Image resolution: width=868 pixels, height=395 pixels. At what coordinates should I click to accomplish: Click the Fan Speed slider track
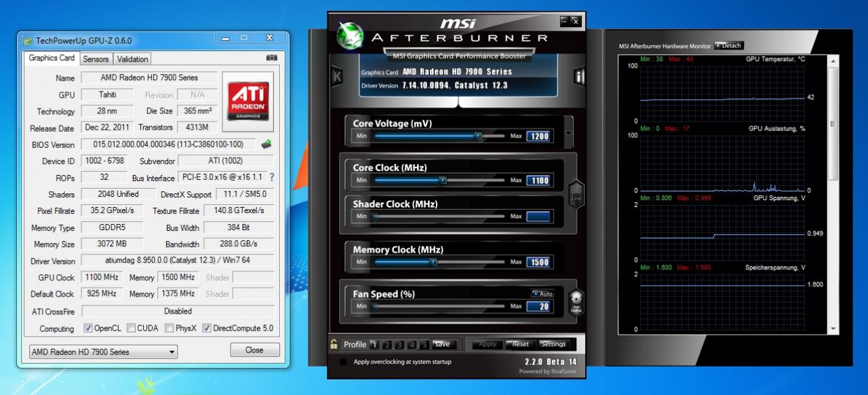[438, 306]
